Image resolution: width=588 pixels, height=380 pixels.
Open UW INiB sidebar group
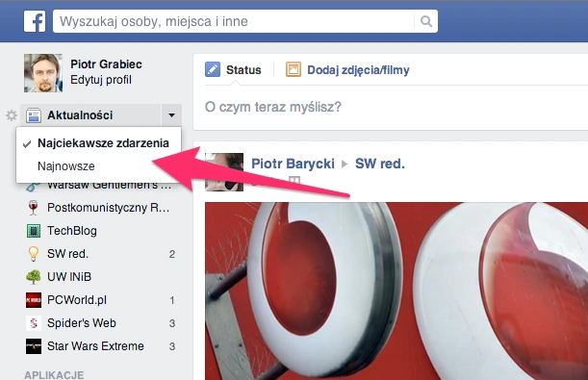pos(69,277)
